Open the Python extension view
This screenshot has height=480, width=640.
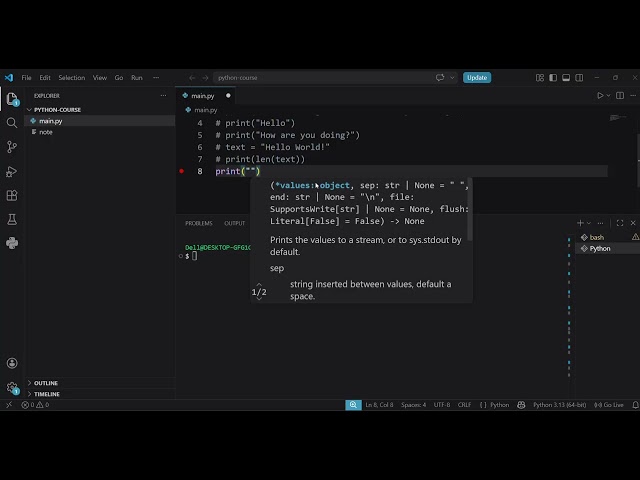point(12,243)
